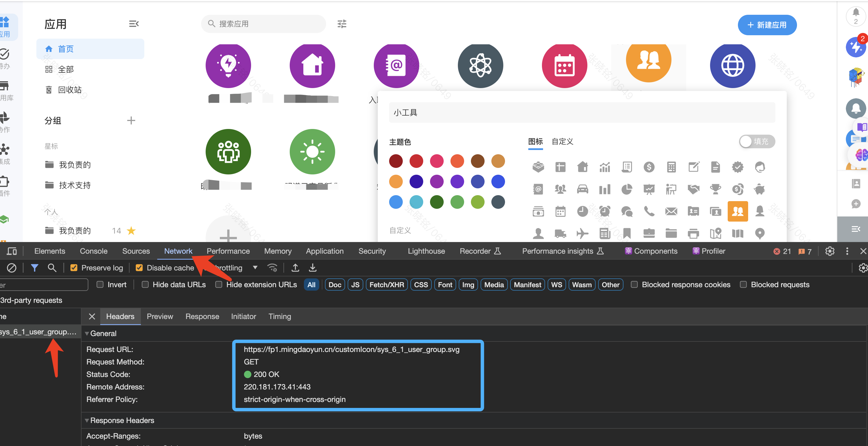This screenshot has width=868, height=446.
Task: Open the throttling dropdown arrow
Action: click(x=255, y=268)
